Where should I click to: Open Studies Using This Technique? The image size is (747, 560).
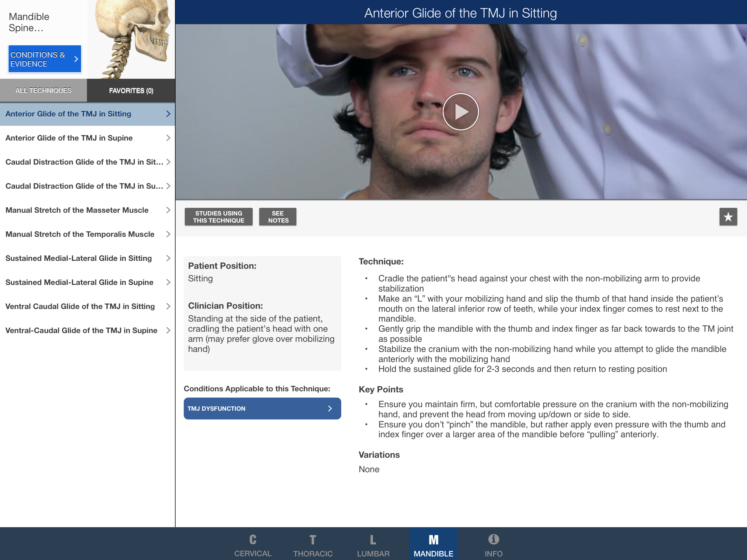pos(218,217)
